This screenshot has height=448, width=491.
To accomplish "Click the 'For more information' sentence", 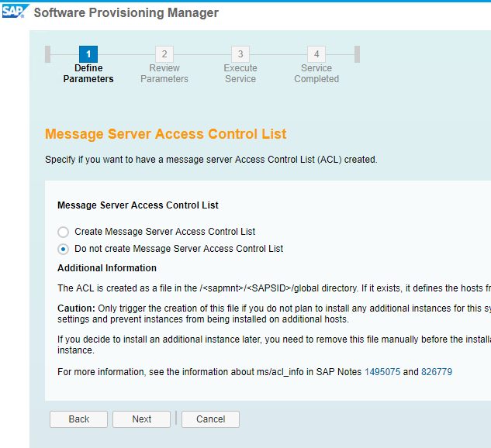I will pyautogui.click(x=254, y=372).
